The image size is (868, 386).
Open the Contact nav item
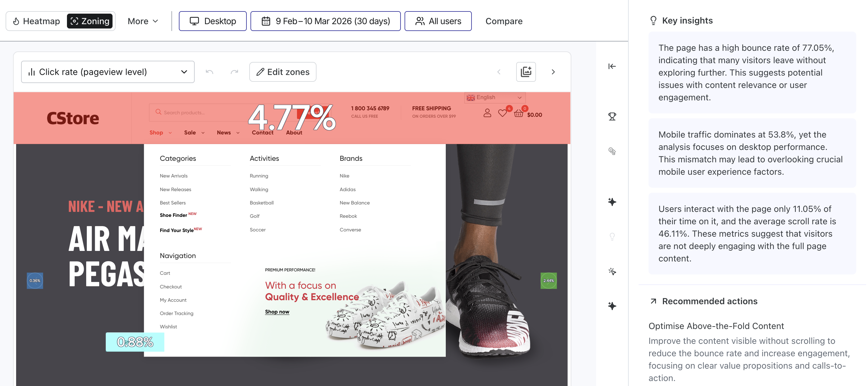[x=263, y=133]
